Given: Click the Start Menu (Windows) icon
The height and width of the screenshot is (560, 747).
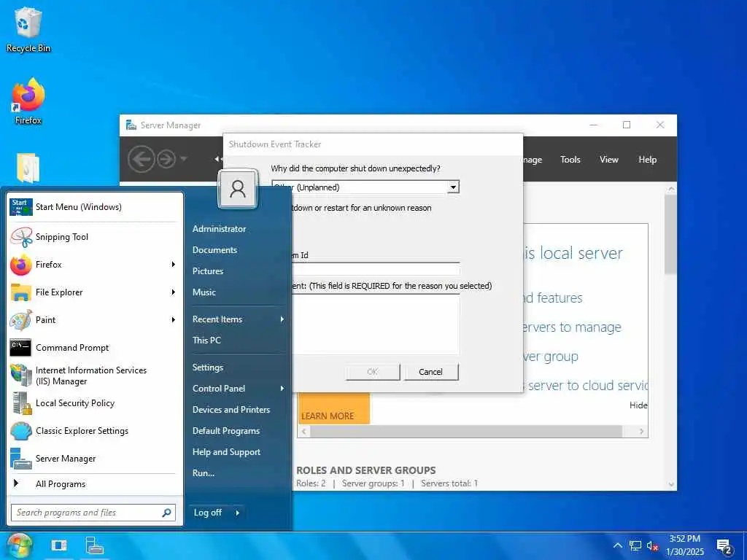Looking at the screenshot, I should coord(21,207).
